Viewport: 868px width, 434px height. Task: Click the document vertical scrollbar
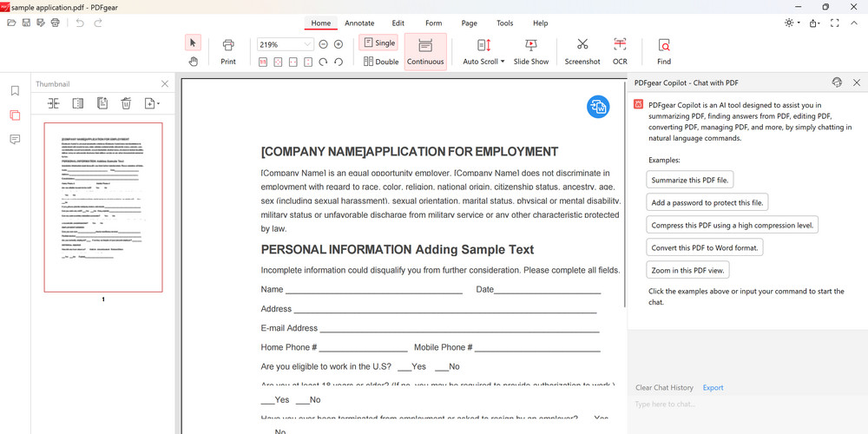pos(626,194)
